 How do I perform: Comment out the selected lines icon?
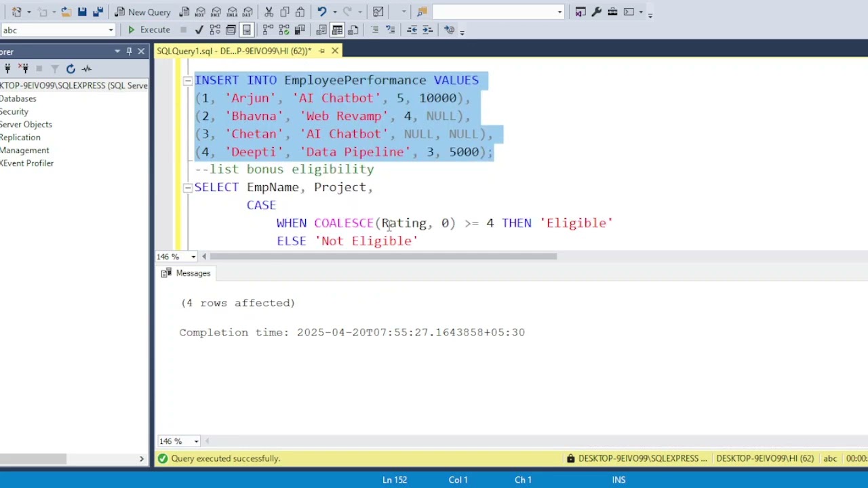tap(374, 29)
